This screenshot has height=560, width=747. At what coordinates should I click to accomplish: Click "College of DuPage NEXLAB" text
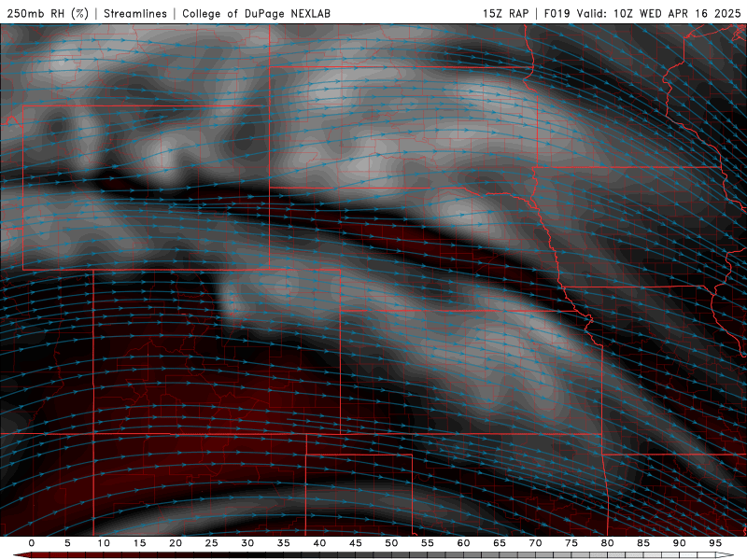click(256, 13)
